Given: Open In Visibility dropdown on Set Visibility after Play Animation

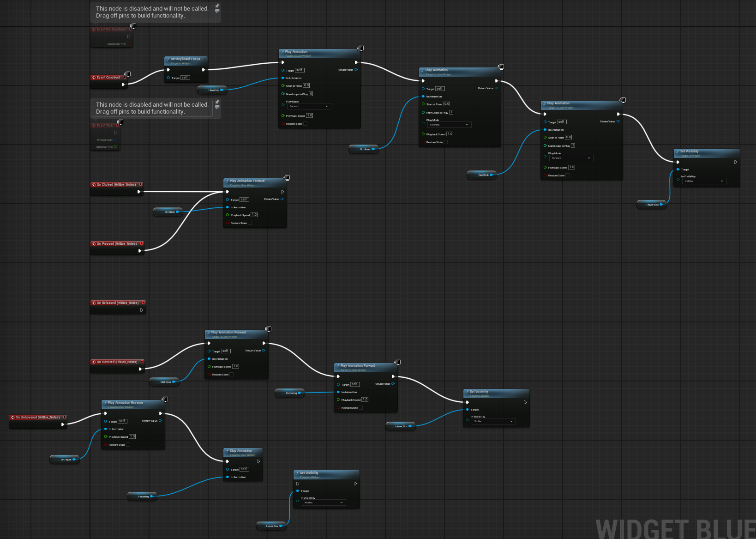Looking at the screenshot, I should [x=704, y=181].
